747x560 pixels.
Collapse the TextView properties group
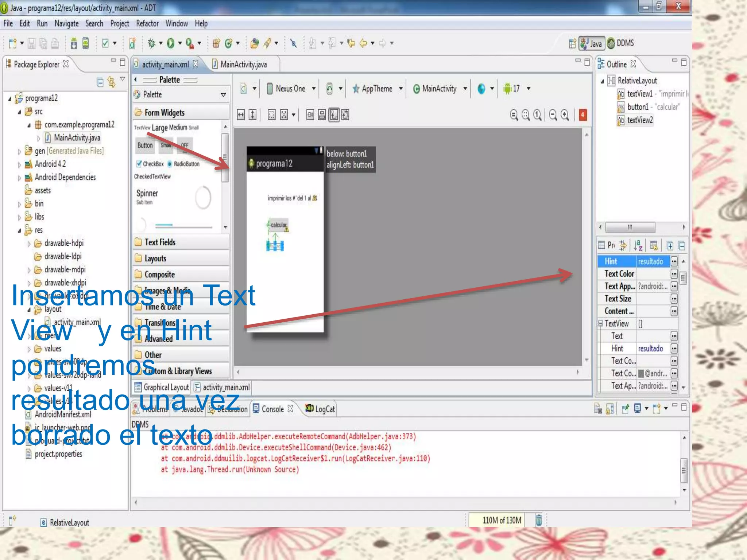[x=600, y=323]
